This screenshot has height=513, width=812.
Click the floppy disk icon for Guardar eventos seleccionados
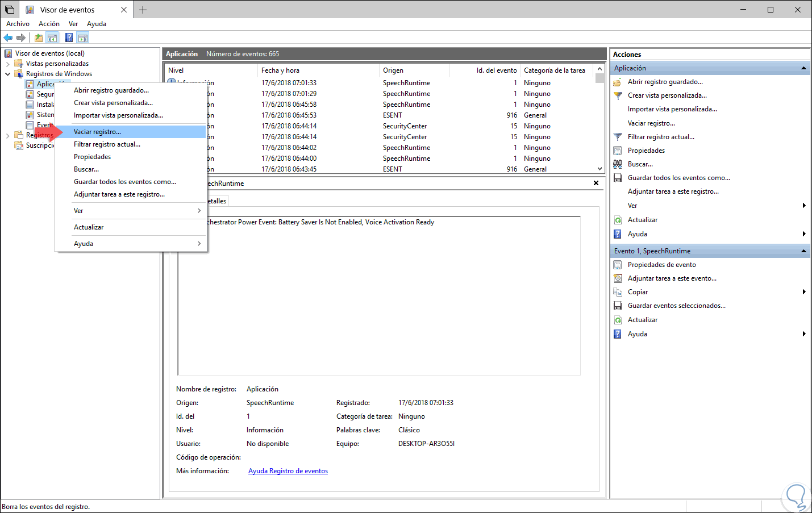click(x=618, y=306)
